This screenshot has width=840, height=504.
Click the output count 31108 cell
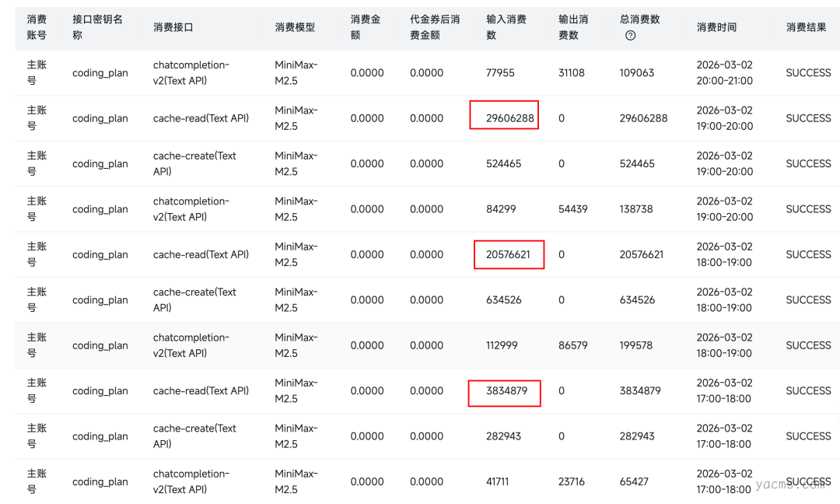pos(571,73)
